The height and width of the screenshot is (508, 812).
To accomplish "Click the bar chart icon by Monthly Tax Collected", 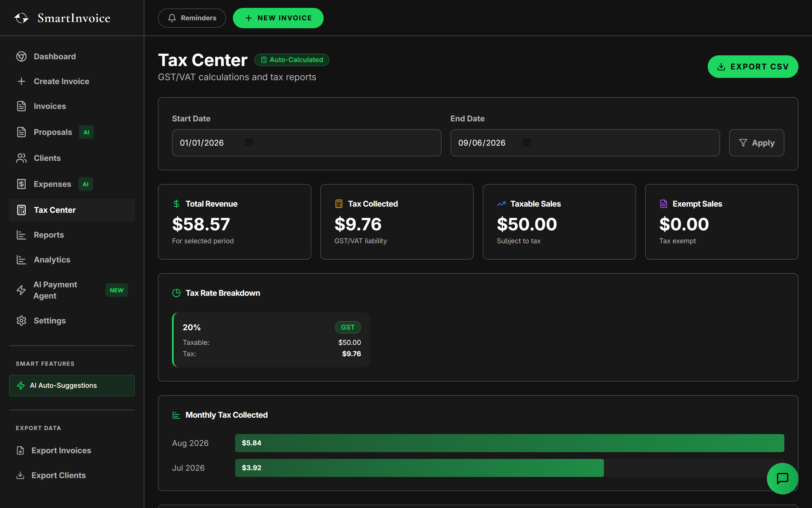I will (176, 415).
